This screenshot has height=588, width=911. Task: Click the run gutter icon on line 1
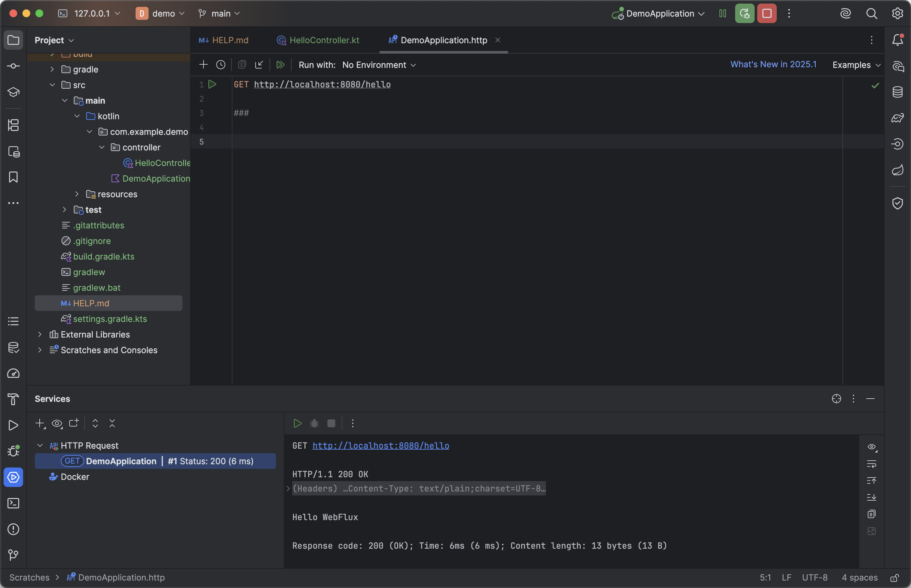212,84
